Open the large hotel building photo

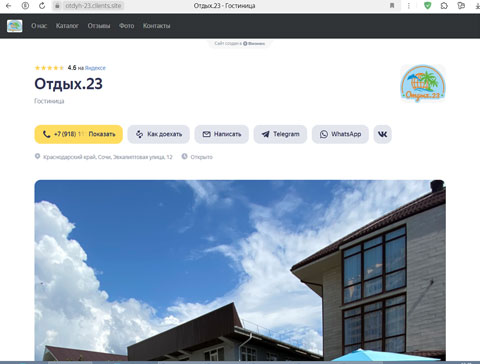point(240,270)
